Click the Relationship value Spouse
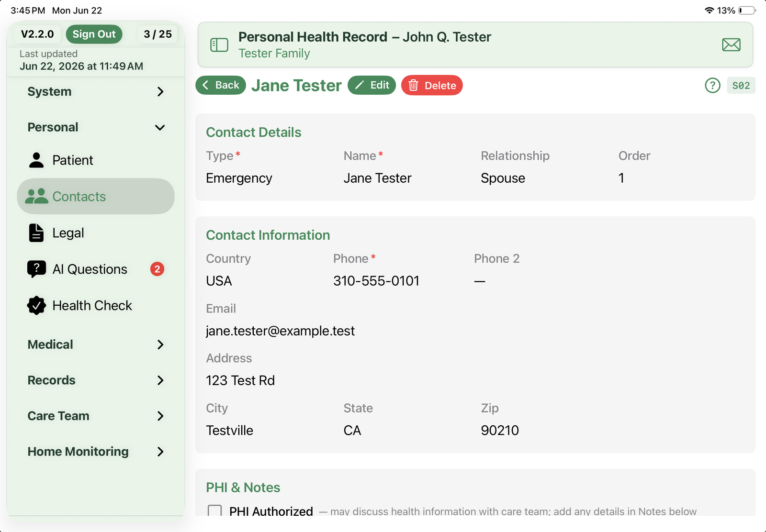Image resolution: width=766 pixels, height=532 pixels. coord(503,178)
